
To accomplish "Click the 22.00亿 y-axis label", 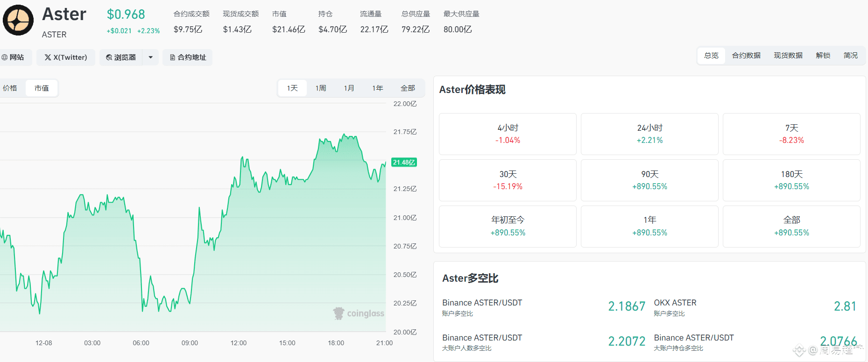I will point(405,104).
